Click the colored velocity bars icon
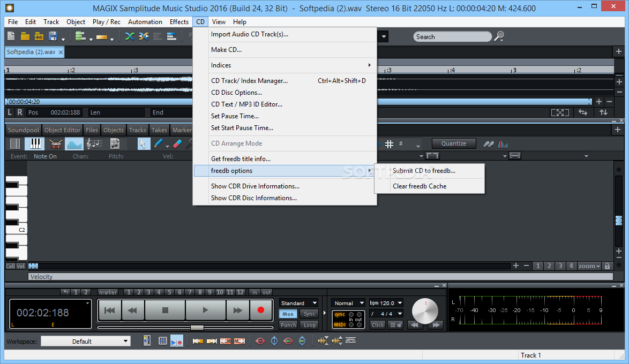The image size is (629, 364). pos(503,144)
